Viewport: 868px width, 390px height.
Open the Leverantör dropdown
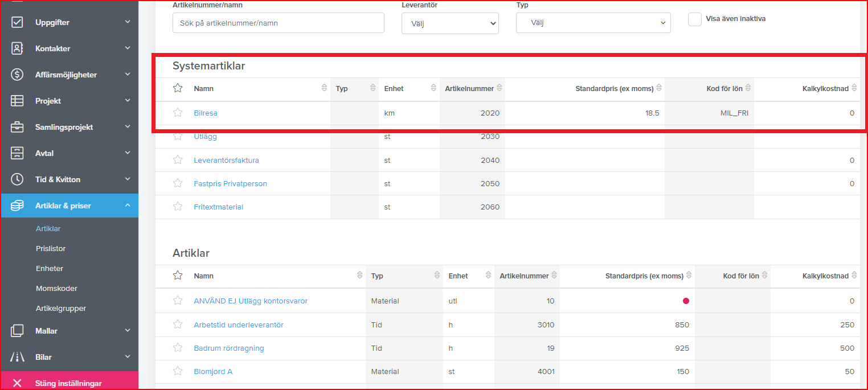pyautogui.click(x=450, y=23)
